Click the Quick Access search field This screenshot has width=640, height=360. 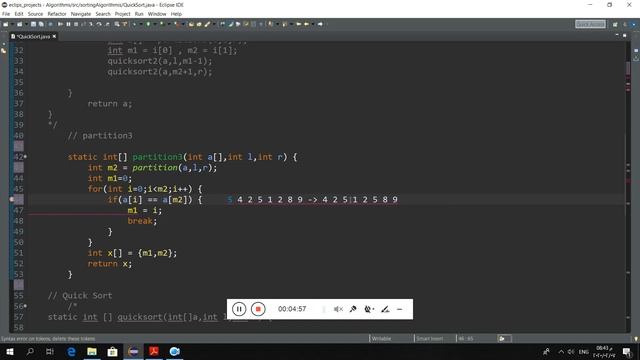pyautogui.click(x=590, y=24)
